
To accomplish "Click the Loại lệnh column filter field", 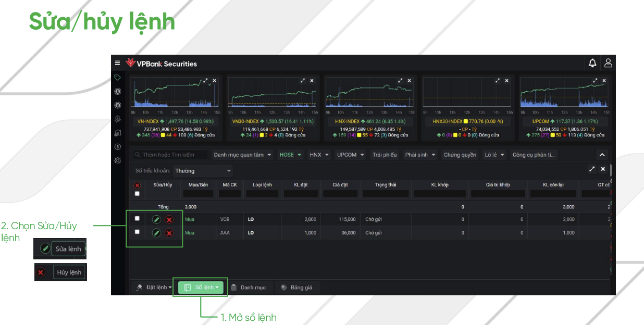I will (x=262, y=194).
